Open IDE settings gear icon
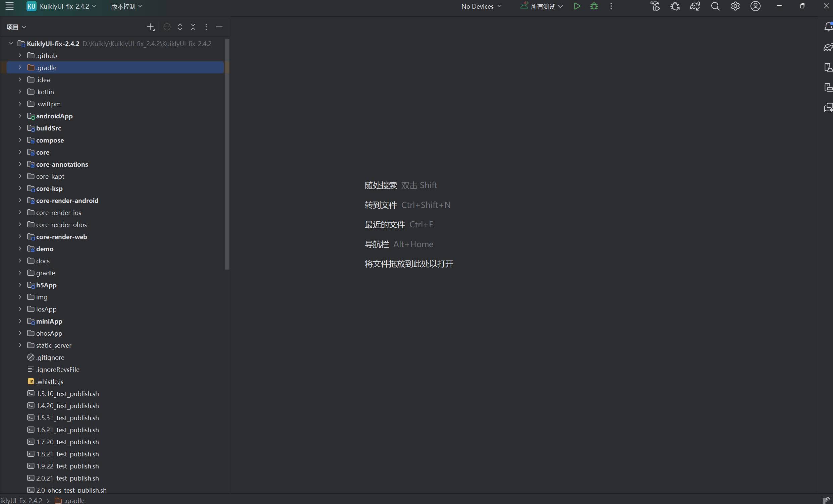The width and height of the screenshot is (833, 504). point(735,6)
